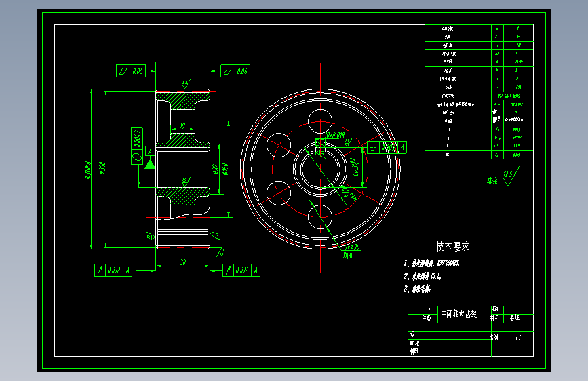Select the 38 width dimension
Screen dimensions: 588x381
pyautogui.click(x=183, y=262)
